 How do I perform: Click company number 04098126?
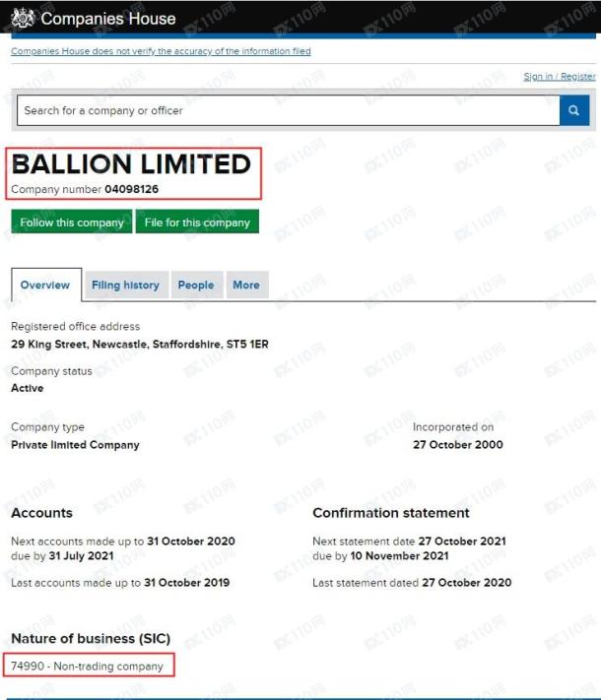tap(131, 189)
